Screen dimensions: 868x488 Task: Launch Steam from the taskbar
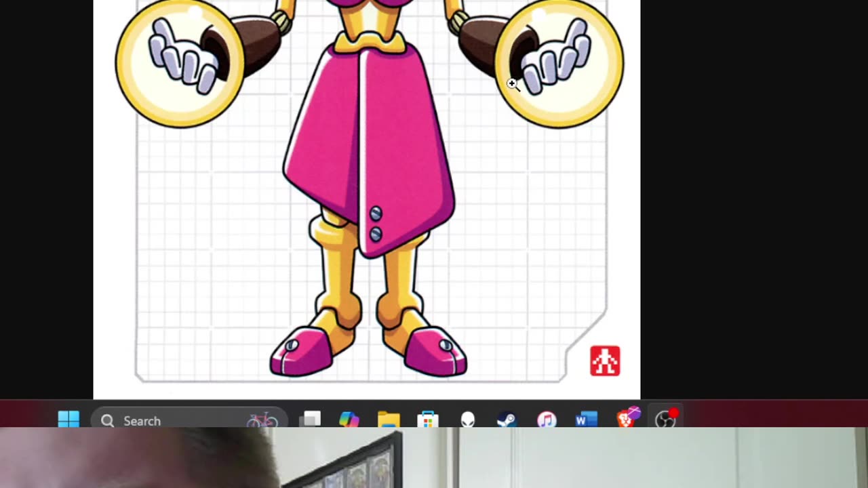point(507,420)
